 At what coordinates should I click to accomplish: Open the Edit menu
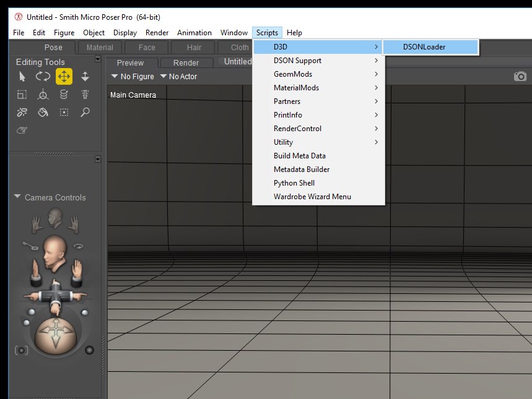tap(39, 33)
